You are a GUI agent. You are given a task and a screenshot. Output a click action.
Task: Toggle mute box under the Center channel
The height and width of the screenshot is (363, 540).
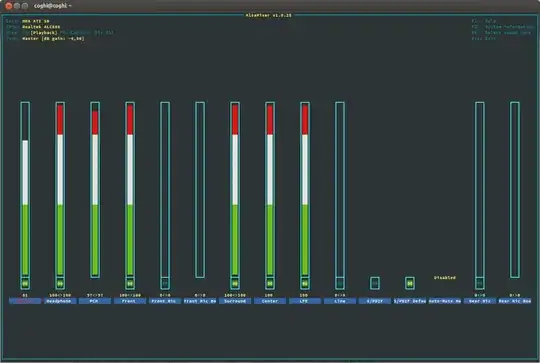coord(270,283)
